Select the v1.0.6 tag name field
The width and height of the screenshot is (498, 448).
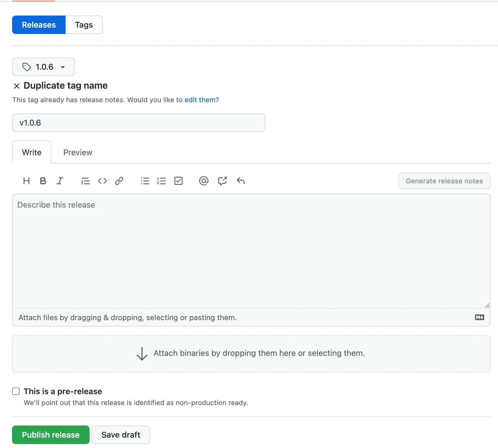click(x=138, y=123)
